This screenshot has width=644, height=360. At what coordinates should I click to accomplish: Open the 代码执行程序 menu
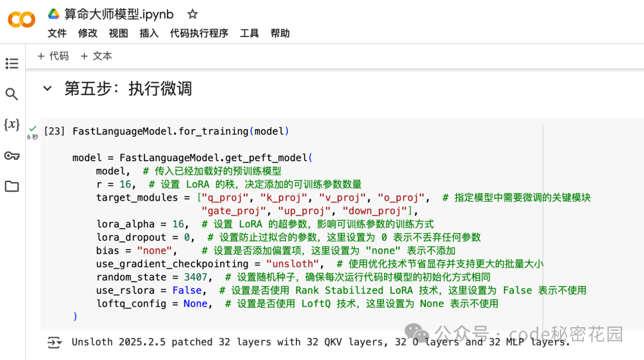(x=199, y=33)
